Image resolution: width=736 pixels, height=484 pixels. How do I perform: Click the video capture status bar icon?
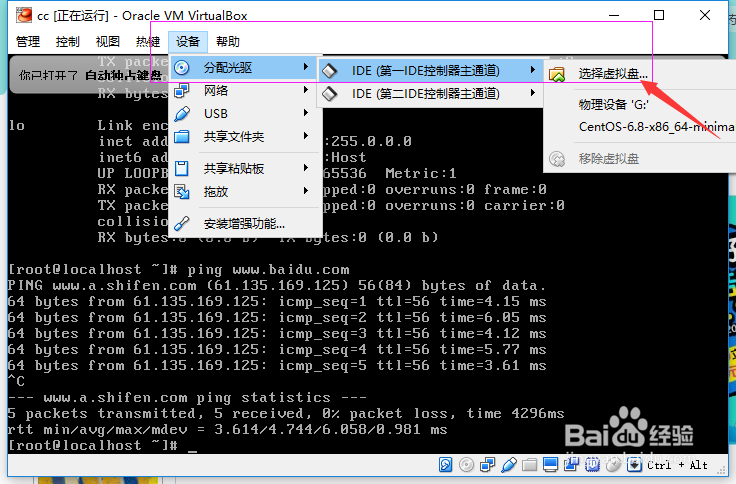[x=571, y=465]
